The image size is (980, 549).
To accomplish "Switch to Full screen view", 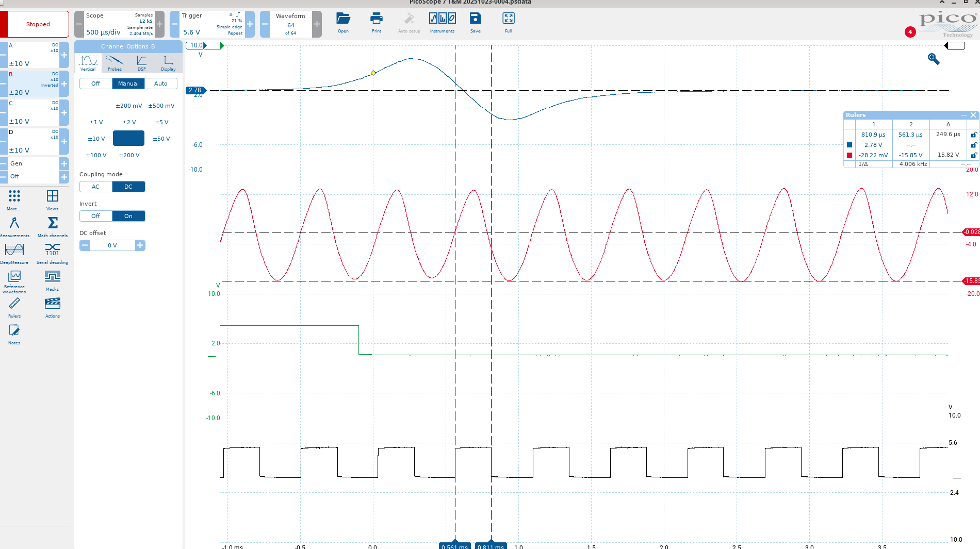I will [x=508, y=23].
